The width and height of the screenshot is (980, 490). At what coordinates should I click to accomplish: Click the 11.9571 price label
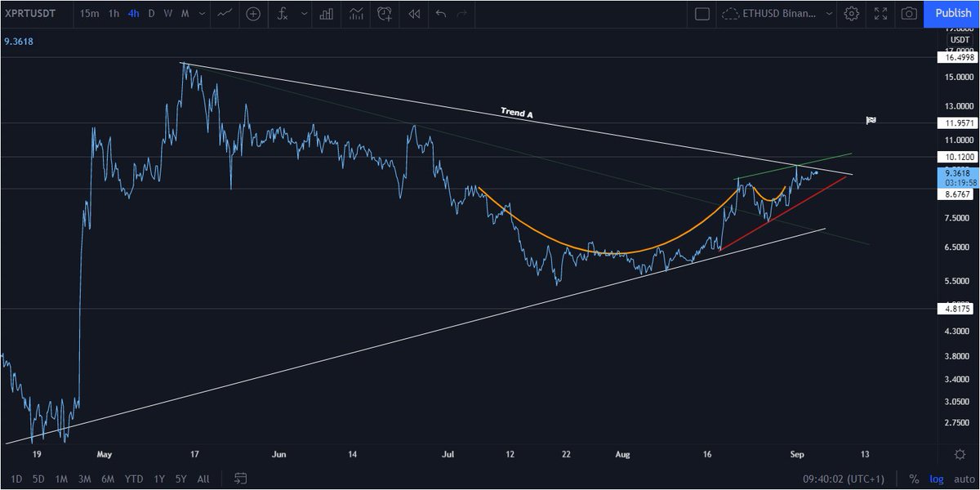coord(957,123)
